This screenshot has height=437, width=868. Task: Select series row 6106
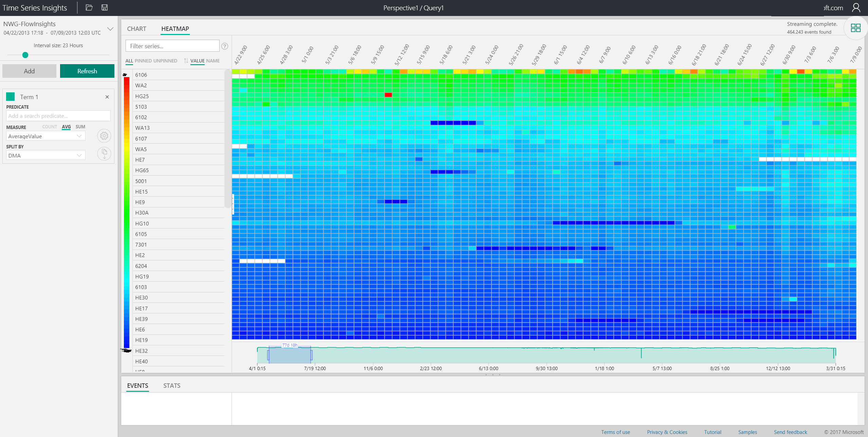coord(178,75)
